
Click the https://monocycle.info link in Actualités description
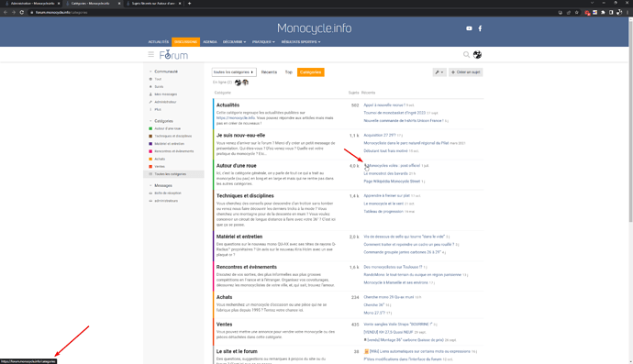point(236,118)
